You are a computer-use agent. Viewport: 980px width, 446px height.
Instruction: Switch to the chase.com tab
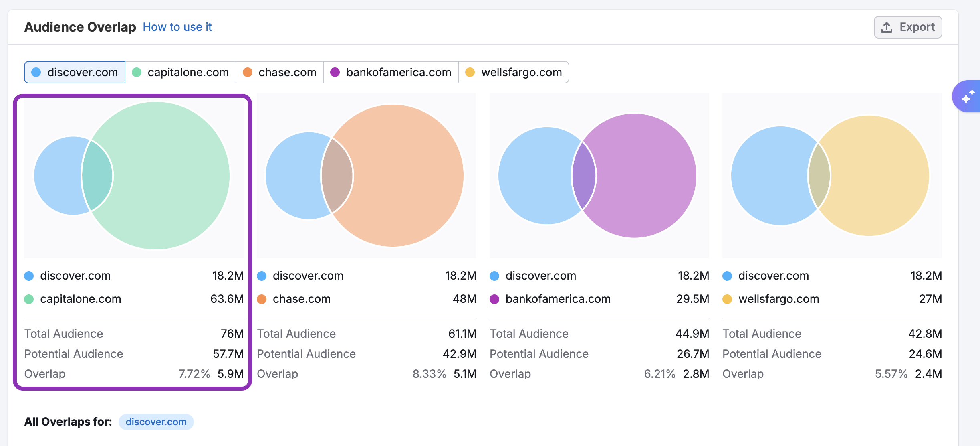click(279, 72)
